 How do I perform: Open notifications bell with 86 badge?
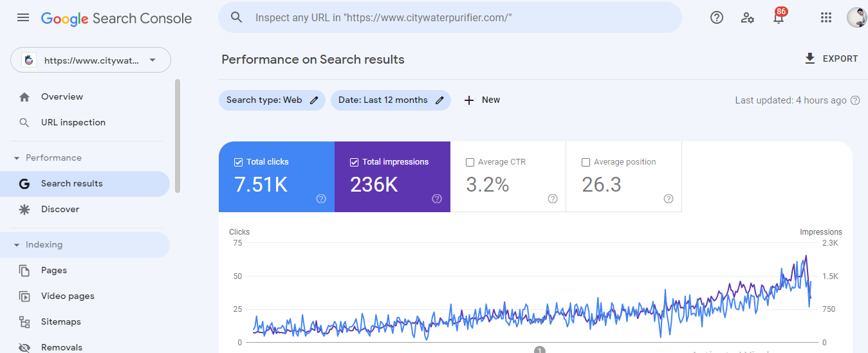click(x=779, y=17)
